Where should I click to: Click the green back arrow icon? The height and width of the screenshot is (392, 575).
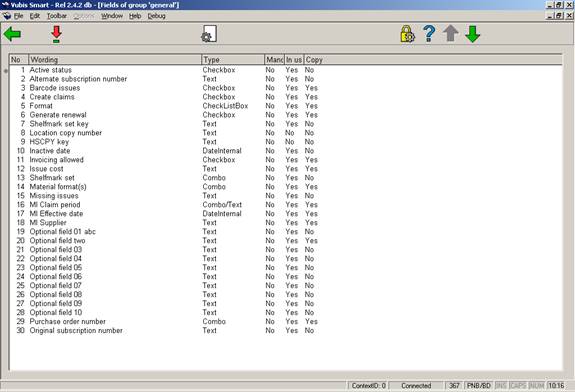12,34
